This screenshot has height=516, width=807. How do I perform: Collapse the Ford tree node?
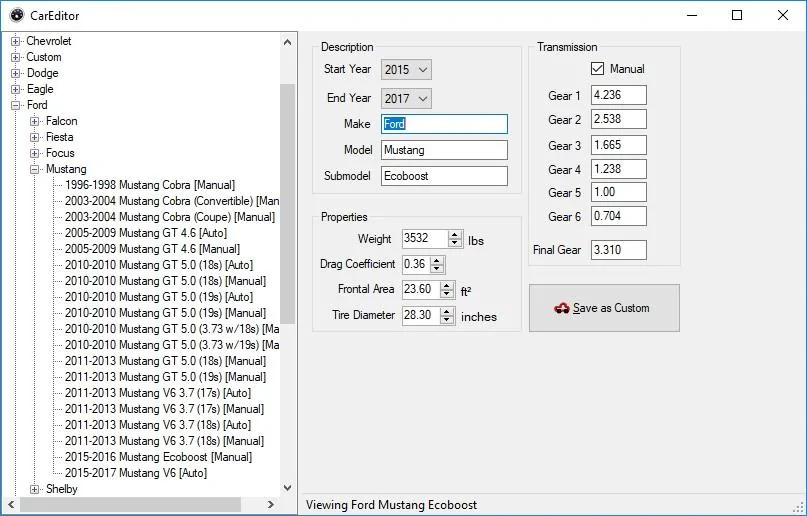click(15, 105)
